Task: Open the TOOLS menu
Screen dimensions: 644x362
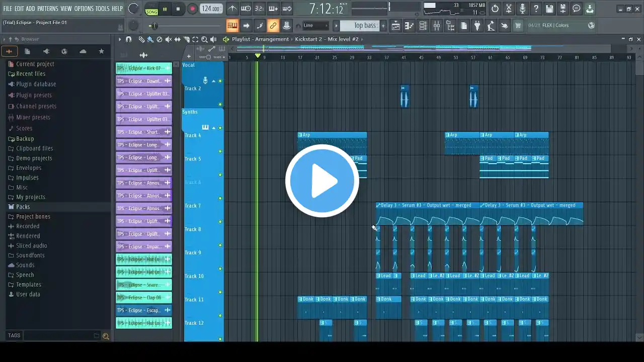Action: click(x=103, y=9)
